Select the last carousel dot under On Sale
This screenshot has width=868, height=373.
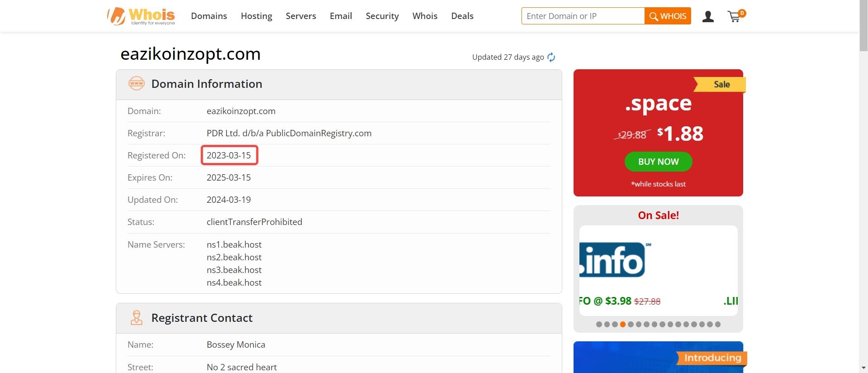coord(718,324)
